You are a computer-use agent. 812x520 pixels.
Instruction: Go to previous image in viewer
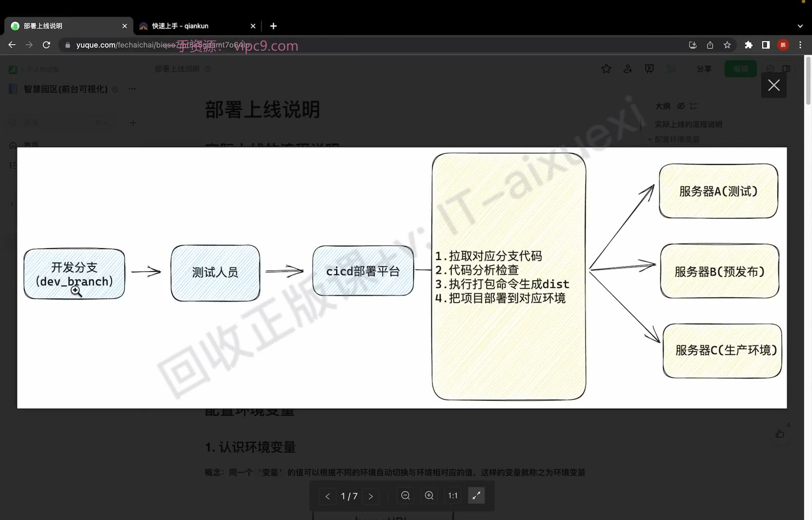(327, 496)
